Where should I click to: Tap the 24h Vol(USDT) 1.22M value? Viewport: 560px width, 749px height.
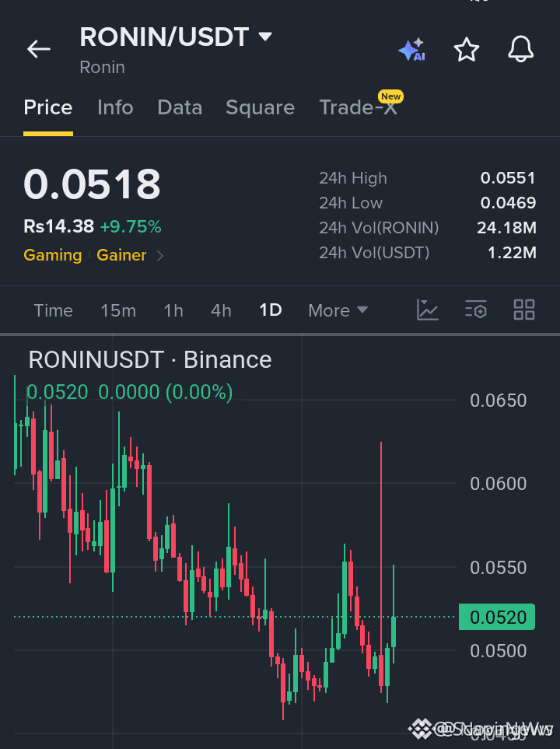point(512,253)
